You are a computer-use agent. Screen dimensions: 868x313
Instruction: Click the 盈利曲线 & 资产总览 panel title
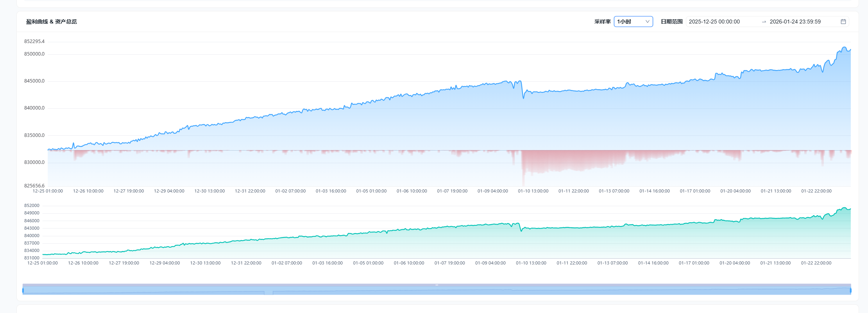click(x=52, y=22)
